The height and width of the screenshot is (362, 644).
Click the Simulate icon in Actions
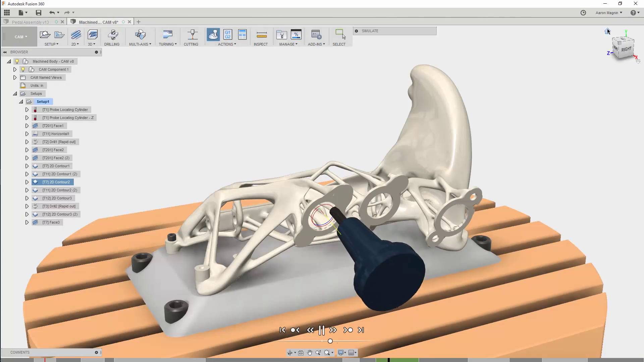click(x=213, y=35)
